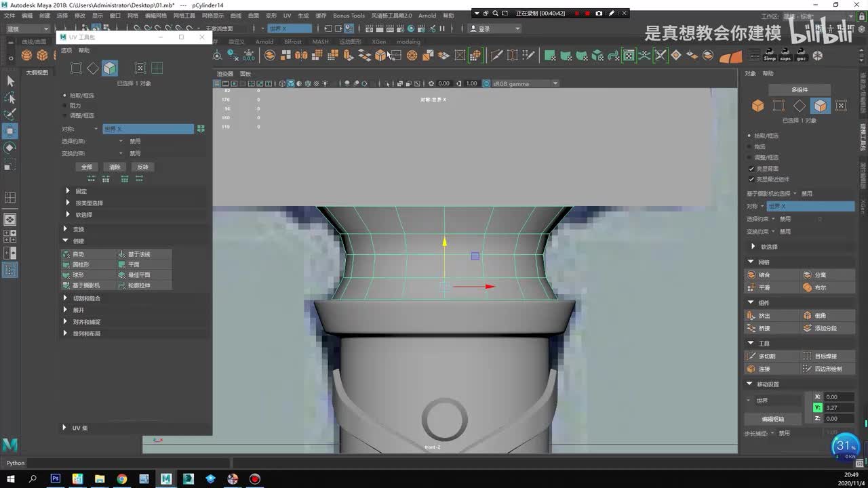Viewport: 868px width, 488px height.
Task: Click 多切割 Multi-Cut button
Action: 771,356
